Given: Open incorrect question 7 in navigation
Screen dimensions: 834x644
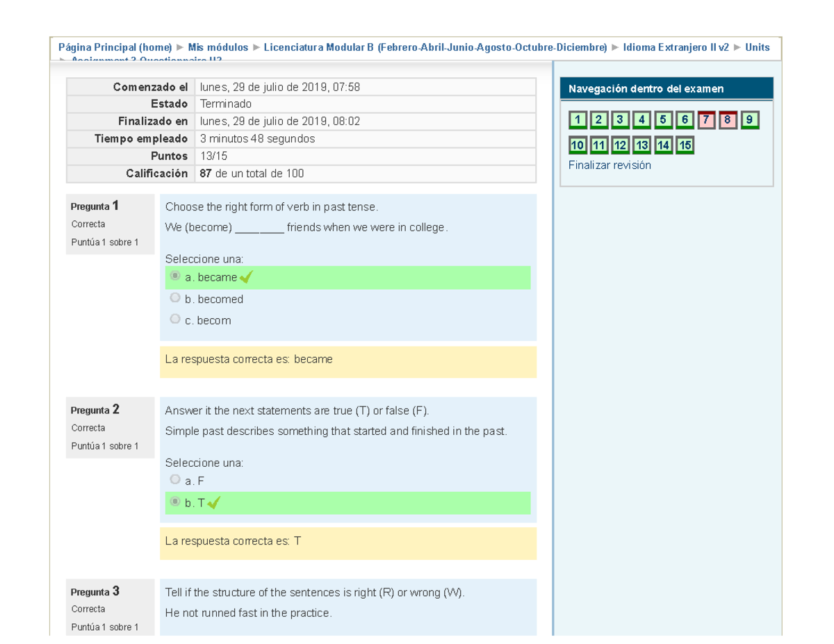Looking at the screenshot, I should [706, 120].
